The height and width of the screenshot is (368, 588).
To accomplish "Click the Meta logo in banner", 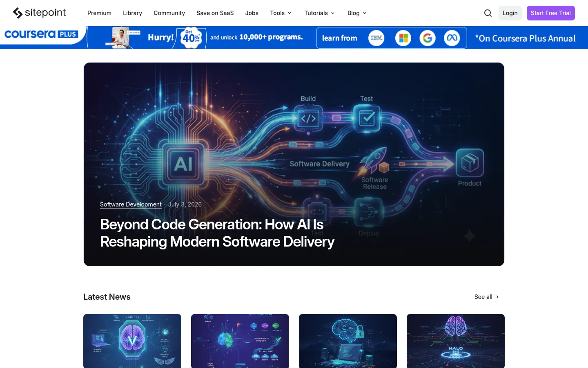I will (x=452, y=38).
